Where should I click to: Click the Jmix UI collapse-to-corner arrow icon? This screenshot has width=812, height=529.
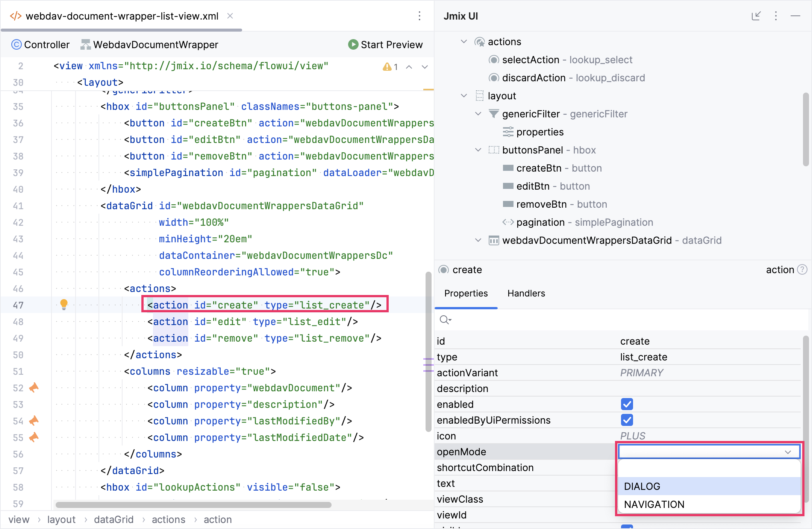pos(756,16)
